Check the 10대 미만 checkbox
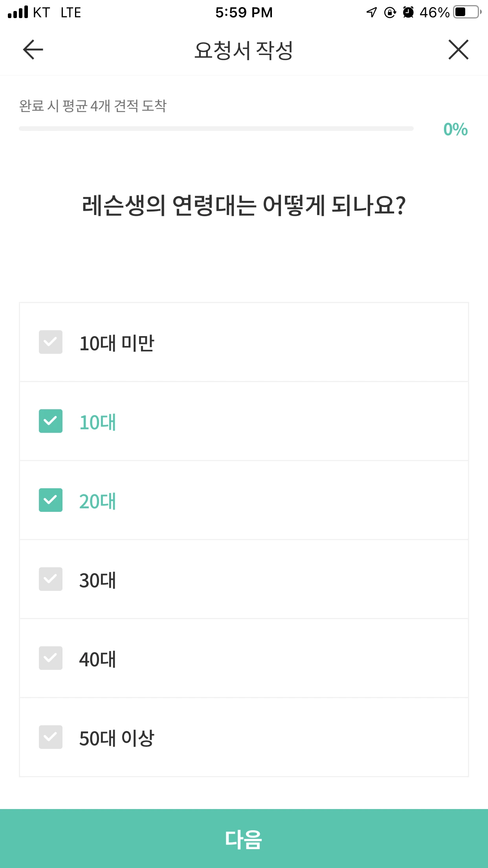This screenshot has width=488, height=868. pos(51,342)
